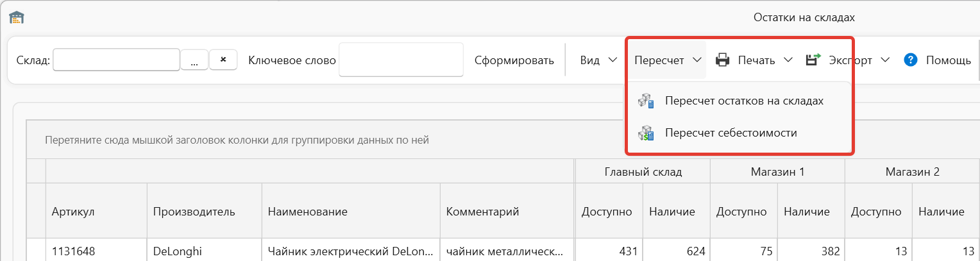
Task: Sort by the Производитель column header
Action: 205,212
